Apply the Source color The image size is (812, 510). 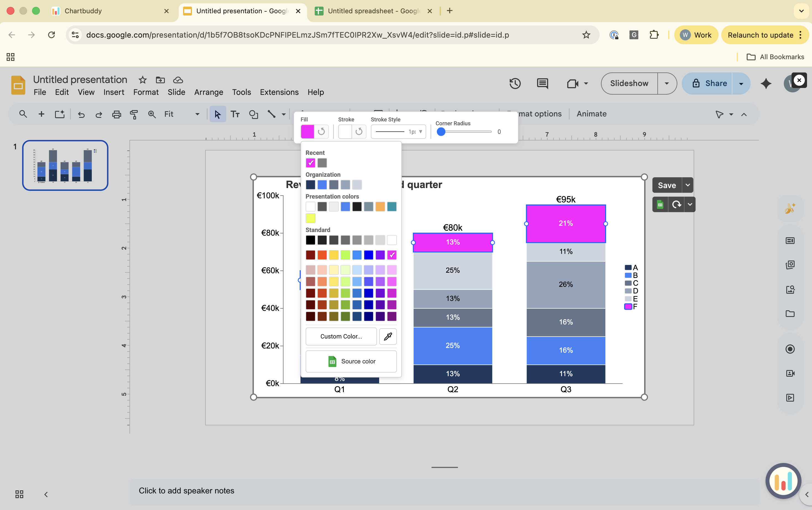[x=351, y=361]
